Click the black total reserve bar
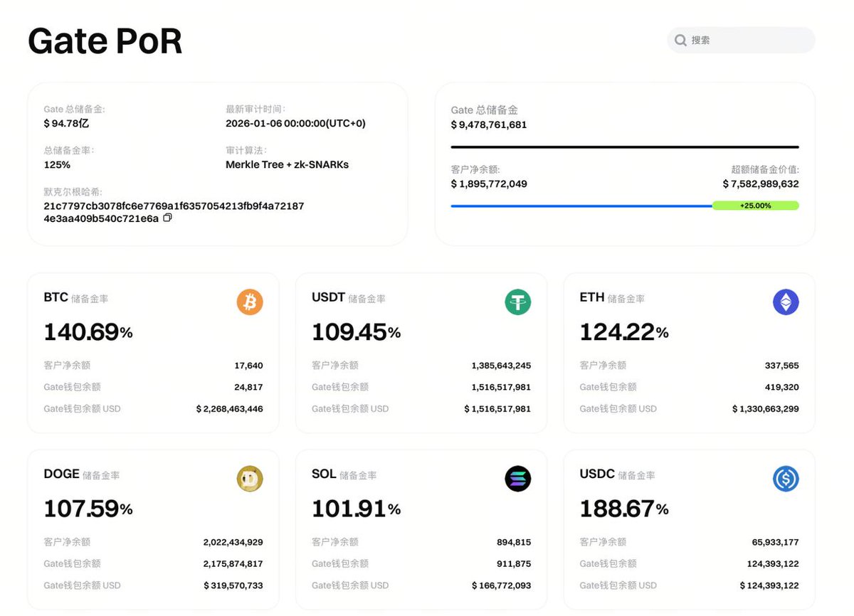854x616 pixels. pos(624,147)
